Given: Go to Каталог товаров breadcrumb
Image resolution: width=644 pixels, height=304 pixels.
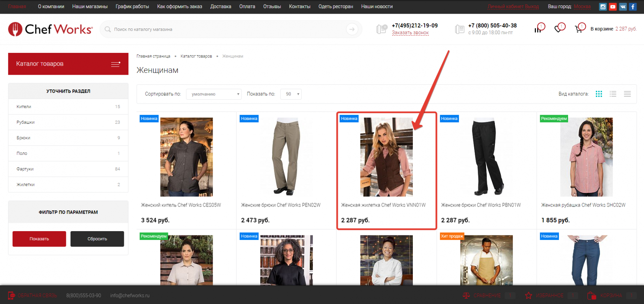Looking at the screenshot, I should pyautogui.click(x=196, y=56).
